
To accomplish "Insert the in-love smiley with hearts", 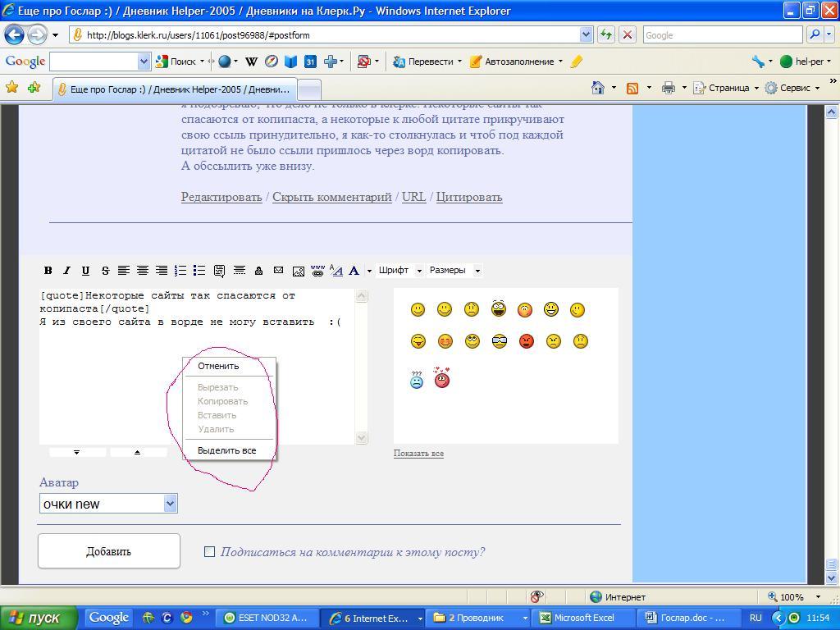I will [x=442, y=377].
